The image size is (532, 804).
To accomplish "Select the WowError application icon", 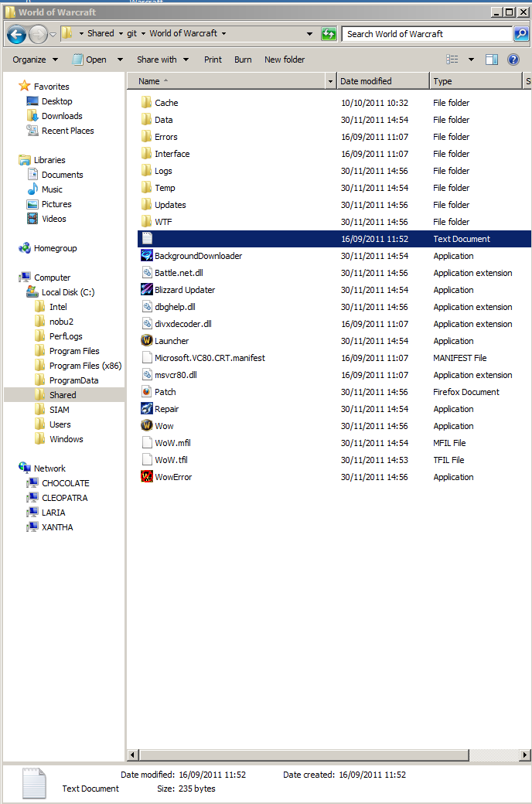I will 147,476.
